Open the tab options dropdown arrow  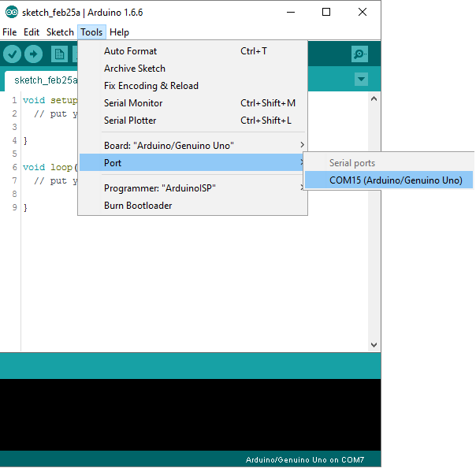point(361,80)
